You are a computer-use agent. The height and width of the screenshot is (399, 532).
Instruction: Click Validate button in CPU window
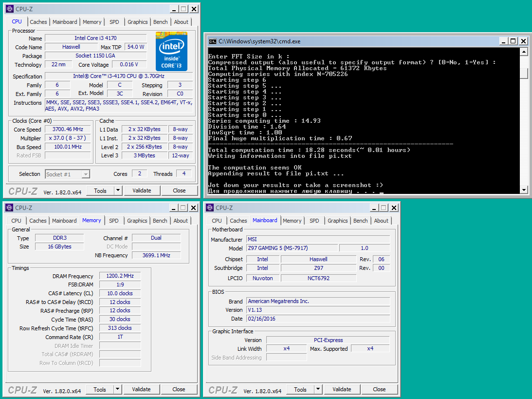[142, 190]
